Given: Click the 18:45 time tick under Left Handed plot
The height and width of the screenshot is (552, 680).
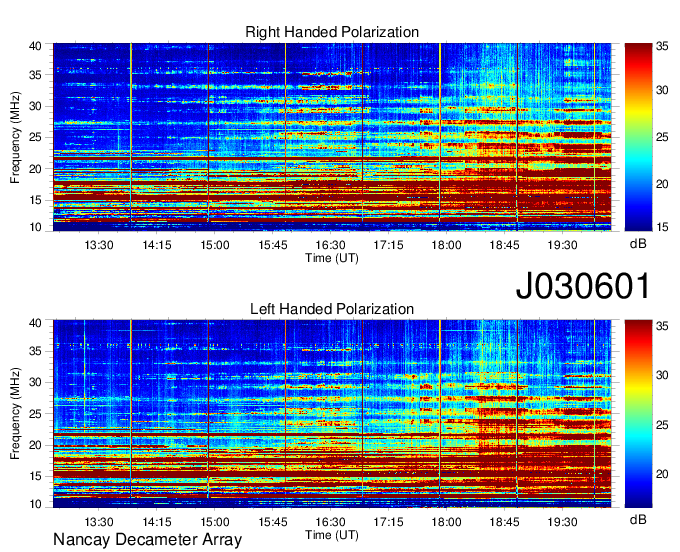Looking at the screenshot, I should [504, 522].
